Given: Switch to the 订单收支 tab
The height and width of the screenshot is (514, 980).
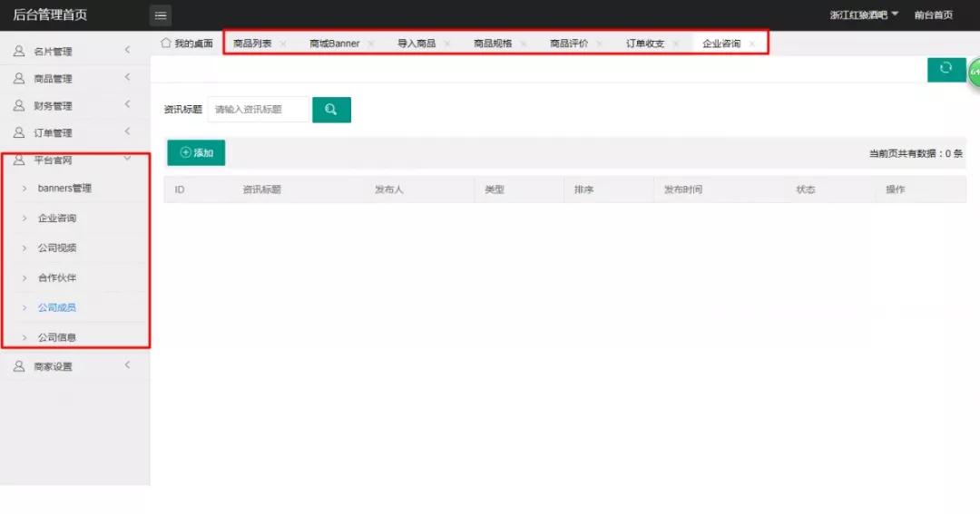Looking at the screenshot, I should click(x=645, y=44).
